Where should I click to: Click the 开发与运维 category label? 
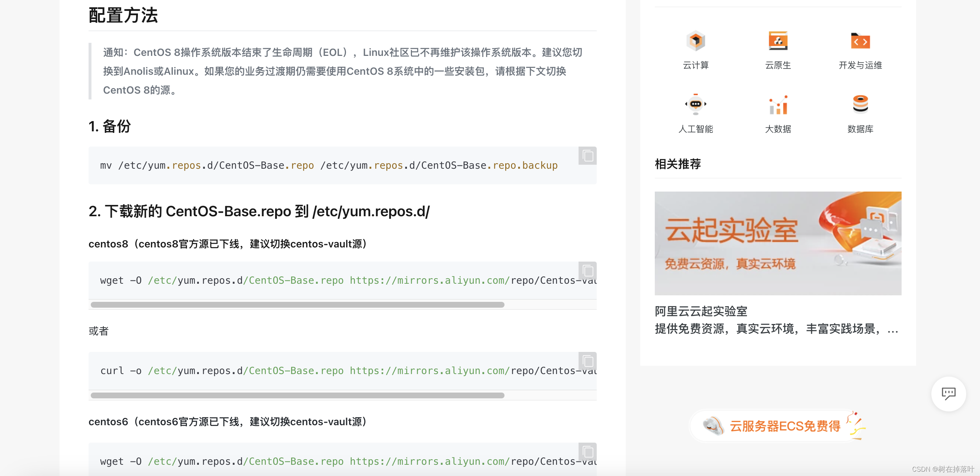pos(860,65)
